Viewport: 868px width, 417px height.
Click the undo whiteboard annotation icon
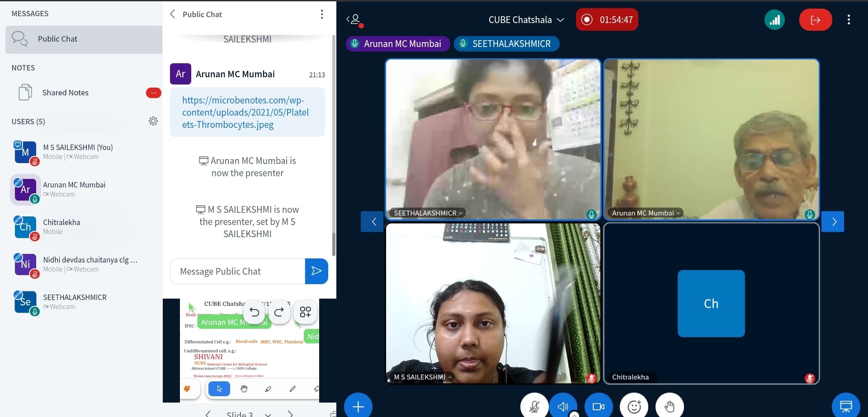pyautogui.click(x=255, y=312)
